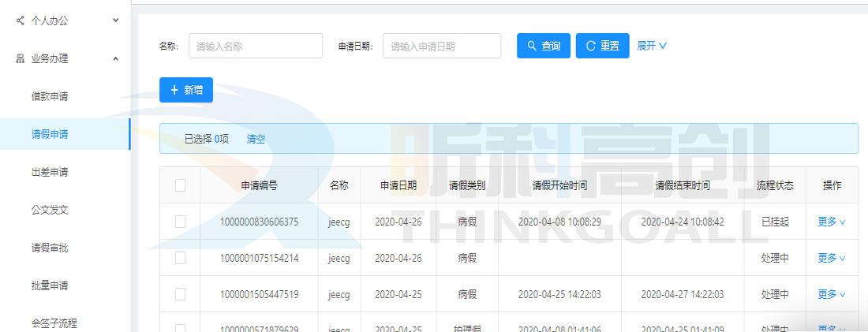Viewport: 868px width, 332px height.
Task: Click the org-chart icon beside 业务办理
Action: [x=21, y=58]
